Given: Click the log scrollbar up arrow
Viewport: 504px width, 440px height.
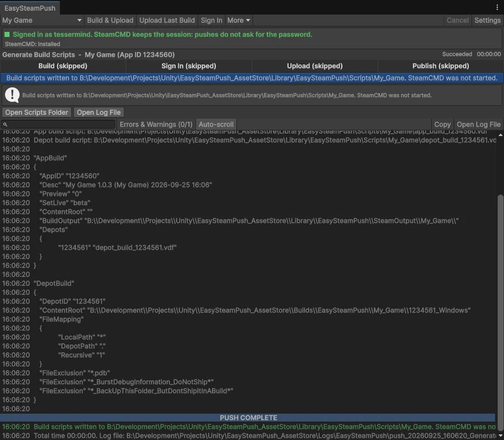Looking at the screenshot, I should pyautogui.click(x=501, y=135).
